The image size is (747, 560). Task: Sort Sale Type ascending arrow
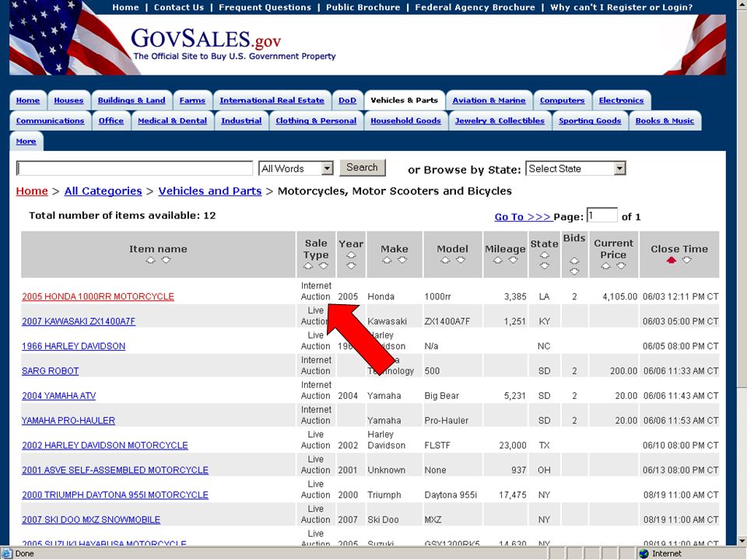pos(308,266)
